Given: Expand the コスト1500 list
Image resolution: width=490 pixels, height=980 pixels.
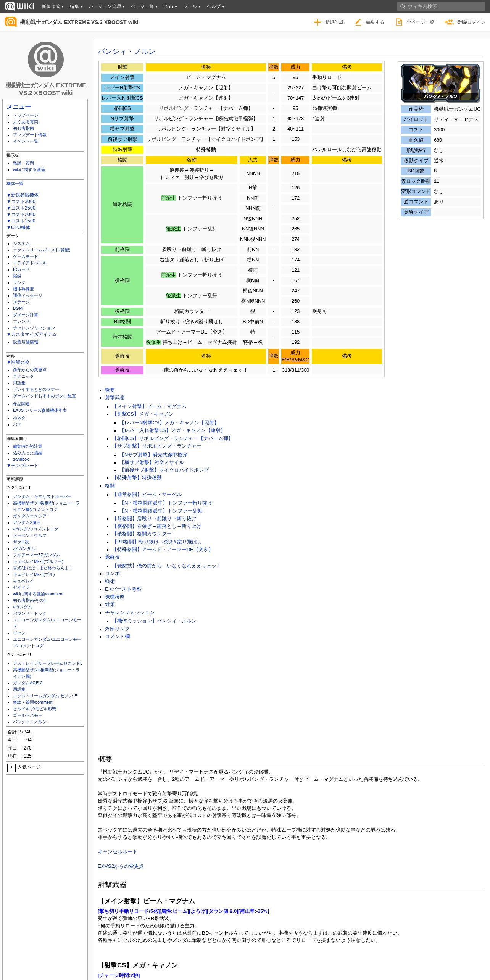Looking at the screenshot, I should (21, 221).
